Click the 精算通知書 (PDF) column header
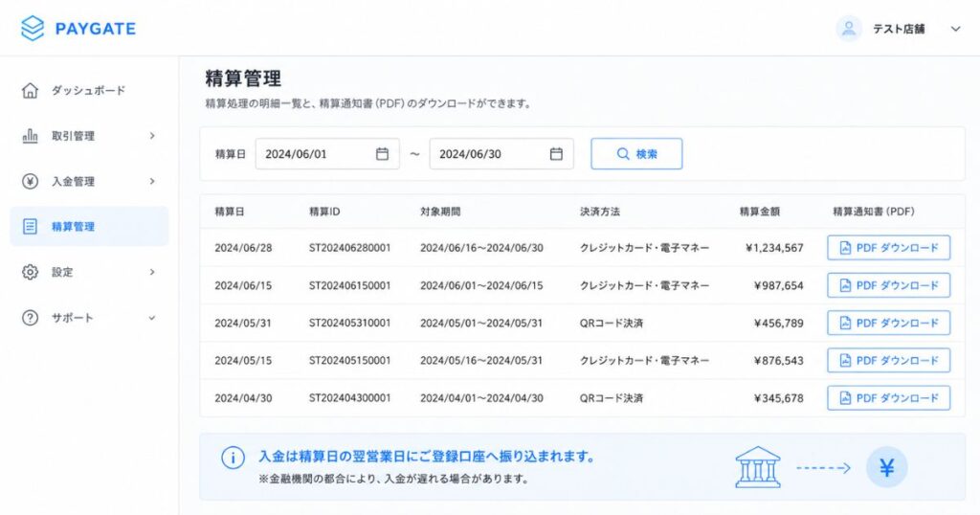Image resolution: width=980 pixels, height=515 pixels. click(x=873, y=212)
